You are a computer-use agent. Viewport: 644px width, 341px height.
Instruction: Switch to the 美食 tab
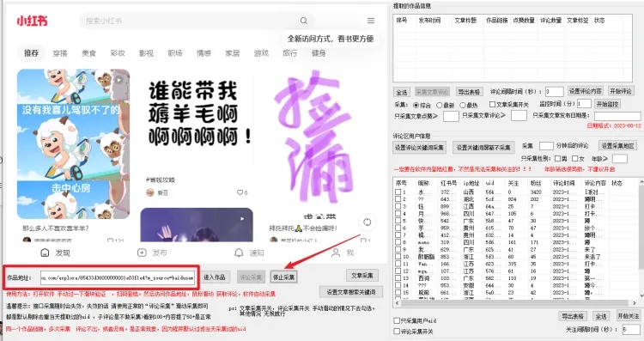coord(88,53)
